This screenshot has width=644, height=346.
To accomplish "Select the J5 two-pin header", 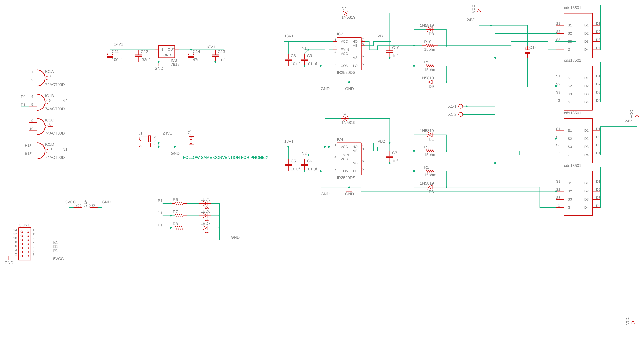I will tap(191, 141).
